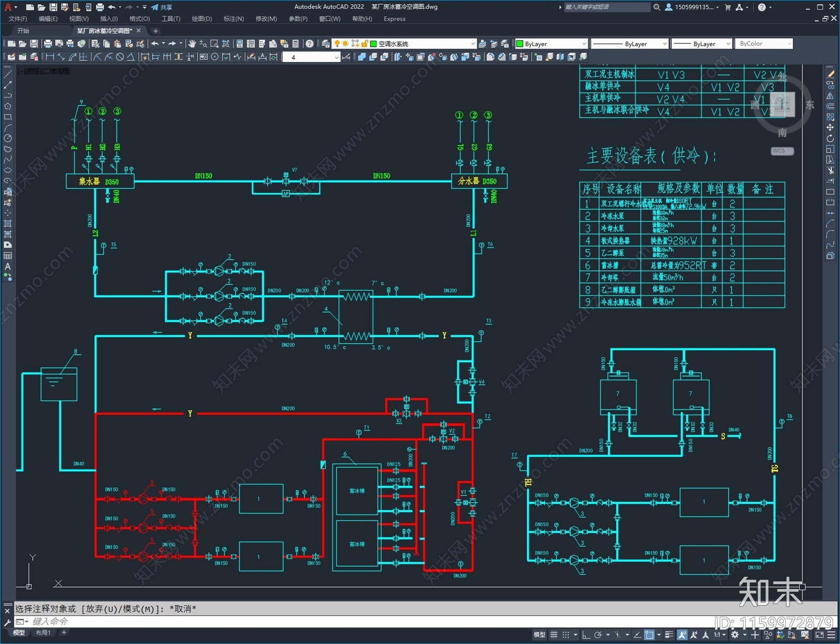The image size is (840, 644).
Task: Click the keyword search box in title bar
Action: pyautogui.click(x=606, y=7)
